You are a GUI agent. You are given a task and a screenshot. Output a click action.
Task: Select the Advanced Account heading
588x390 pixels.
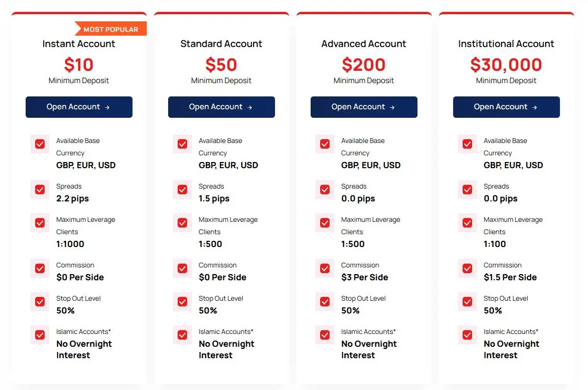pos(364,44)
